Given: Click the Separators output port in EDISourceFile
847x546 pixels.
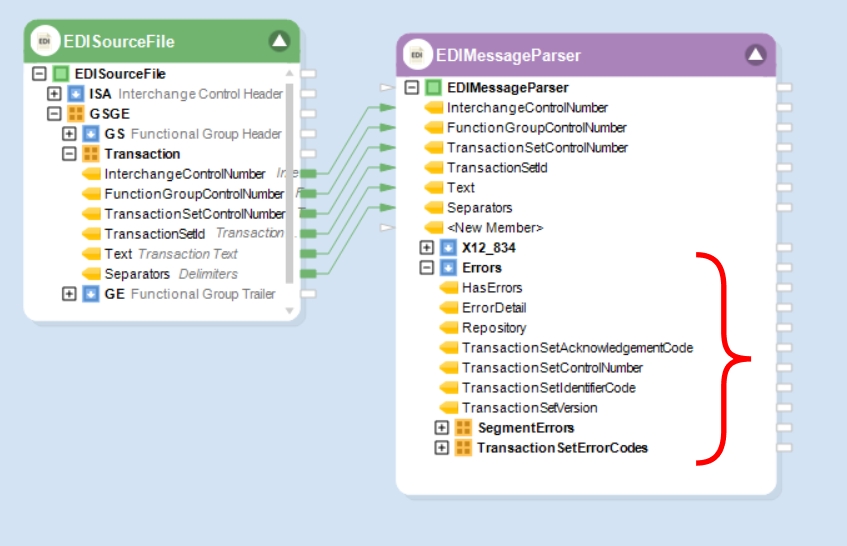Looking at the screenshot, I should 308,274.
